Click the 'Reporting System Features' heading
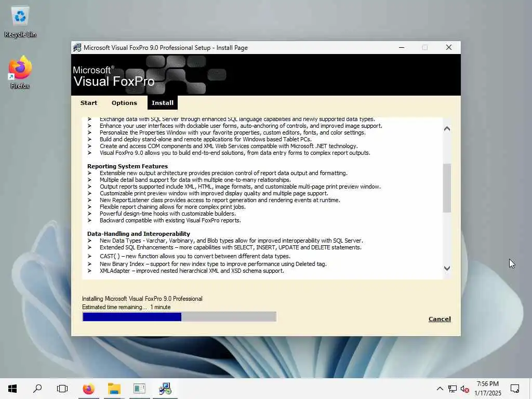 click(x=128, y=166)
